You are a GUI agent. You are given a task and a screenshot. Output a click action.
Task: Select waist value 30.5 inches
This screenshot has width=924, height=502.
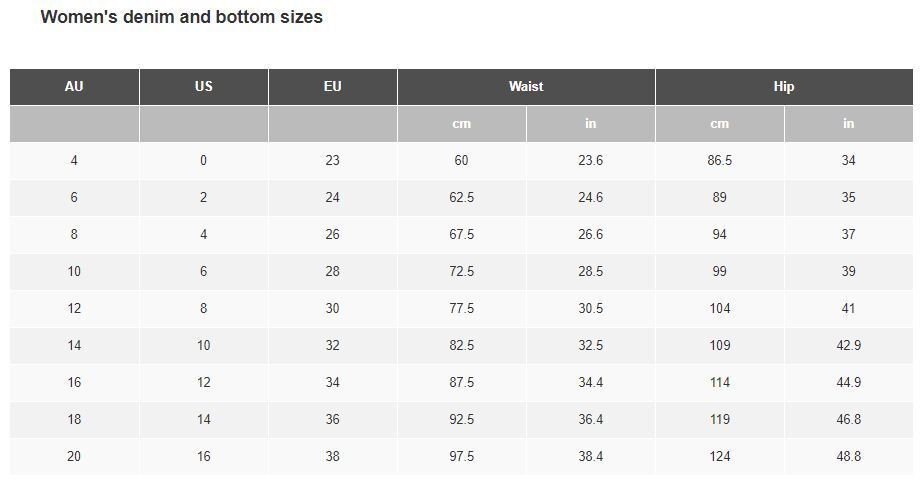(590, 309)
